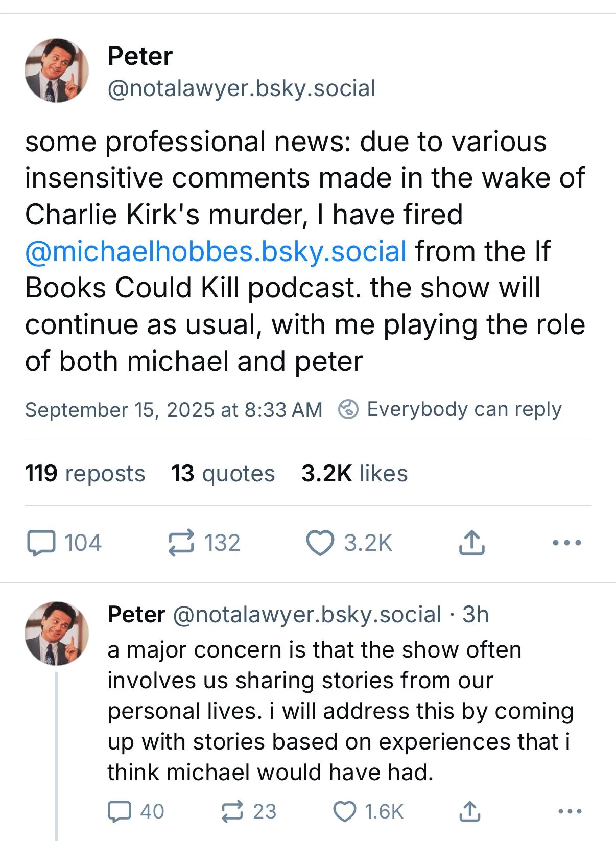Open the reply post's three-dot options menu
Screen dimensions: 616x841
pos(570,811)
